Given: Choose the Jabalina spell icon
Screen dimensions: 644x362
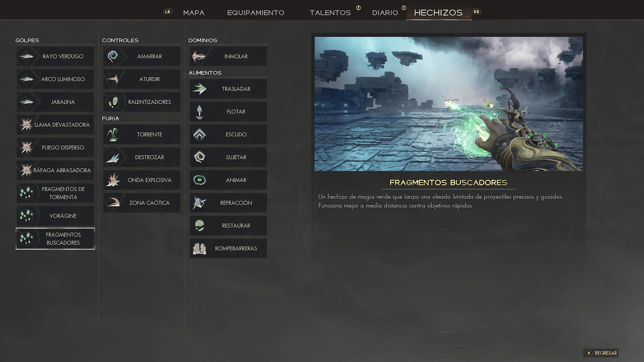Looking at the screenshot, I should click(26, 102).
